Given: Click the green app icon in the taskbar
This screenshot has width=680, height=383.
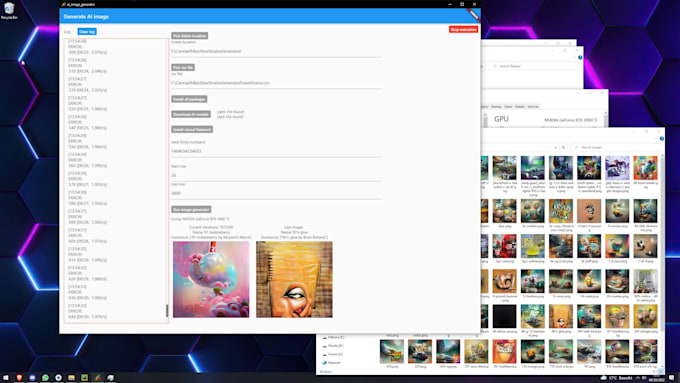Looking at the screenshot, I should [x=84, y=378].
